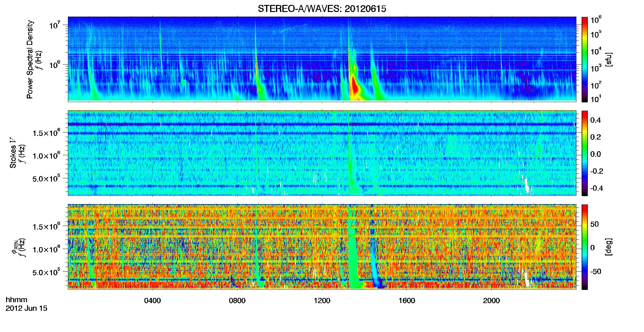Click the 1200 time tick label

tap(322, 301)
